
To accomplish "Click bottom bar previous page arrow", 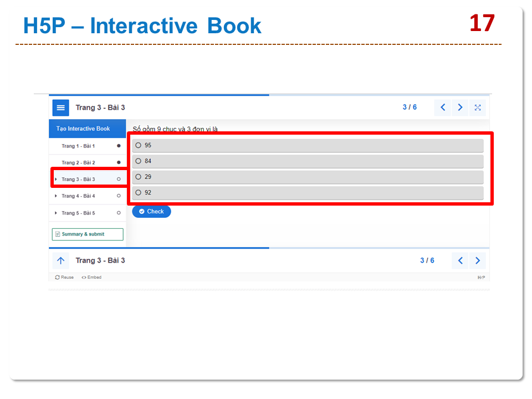I will [x=460, y=260].
